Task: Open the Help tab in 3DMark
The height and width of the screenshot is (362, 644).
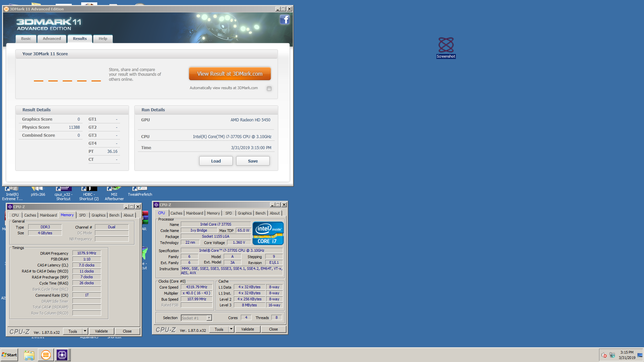Action: [x=103, y=39]
